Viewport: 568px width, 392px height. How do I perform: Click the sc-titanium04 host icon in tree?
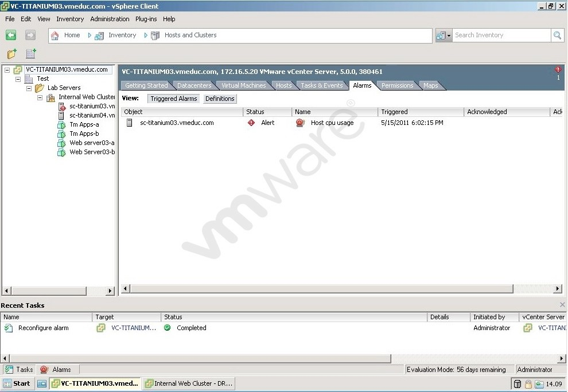[x=61, y=115]
